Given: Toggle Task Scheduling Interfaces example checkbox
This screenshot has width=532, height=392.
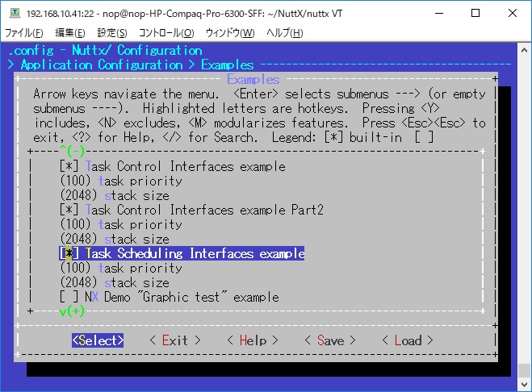Looking at the screenshot, I should [x=69, y=253].
